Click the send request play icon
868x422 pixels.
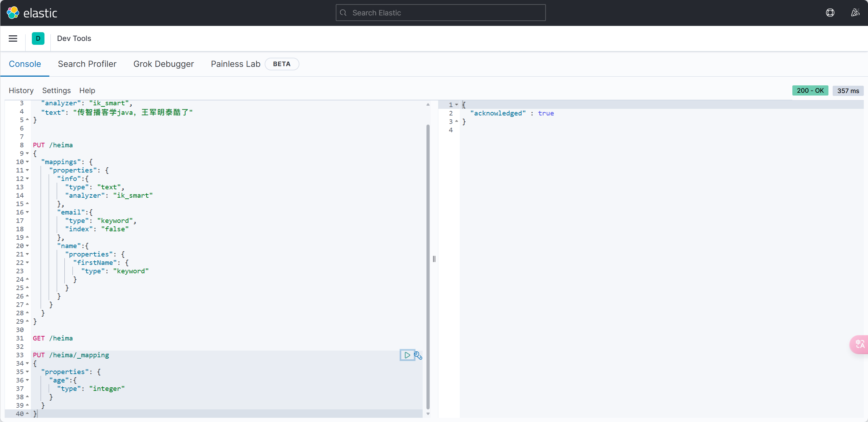[x=407, y=355]
